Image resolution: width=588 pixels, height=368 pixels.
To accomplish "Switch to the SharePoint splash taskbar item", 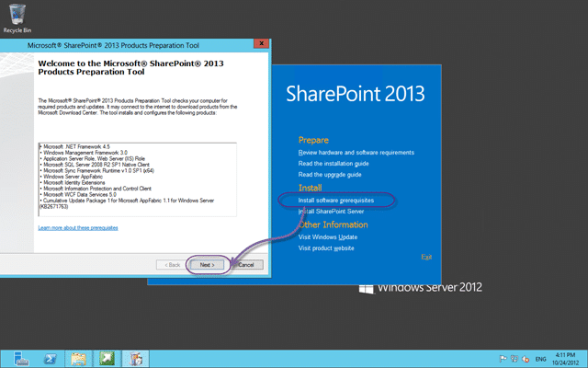I will tap(107, 359).
